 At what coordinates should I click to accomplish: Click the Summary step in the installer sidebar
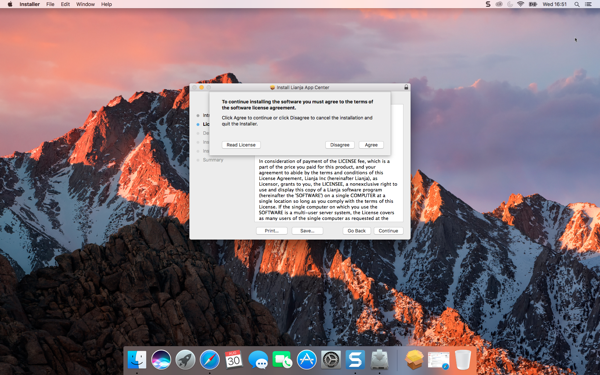[213, 160]
